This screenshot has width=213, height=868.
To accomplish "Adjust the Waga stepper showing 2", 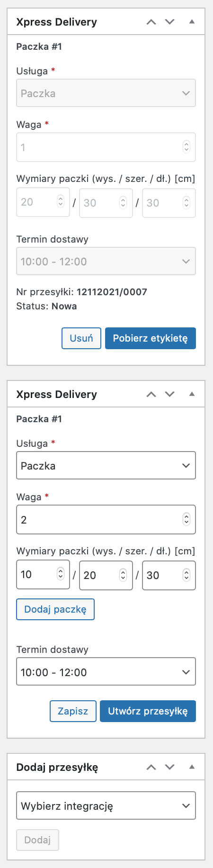I will pos(186,520).
